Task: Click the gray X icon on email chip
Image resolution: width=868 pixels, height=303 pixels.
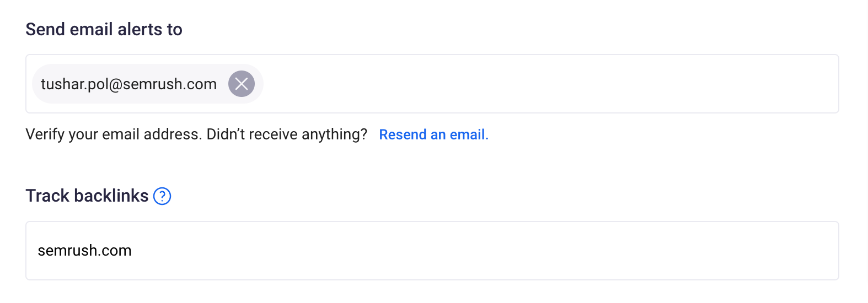Action: tap(242, 84)
